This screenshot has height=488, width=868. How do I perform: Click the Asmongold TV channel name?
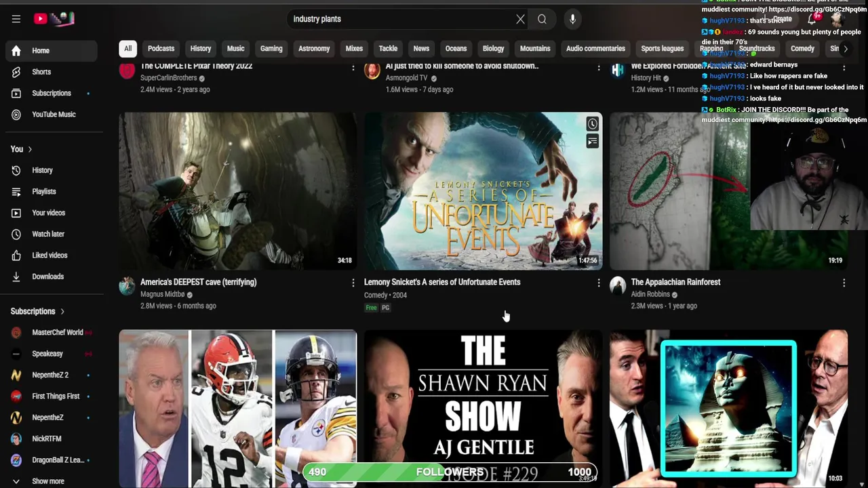tap(406, 78)
